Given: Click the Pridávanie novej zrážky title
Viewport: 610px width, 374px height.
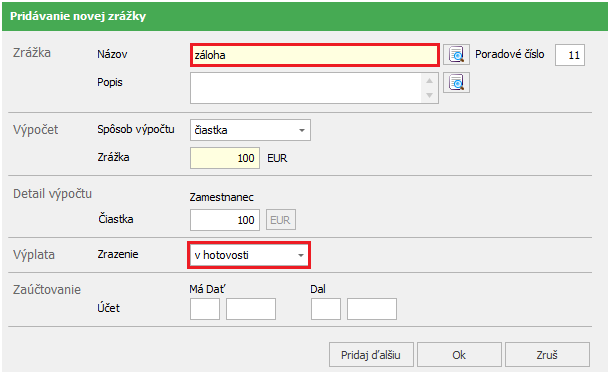Looking at the screenshot, I should point(78,16).
